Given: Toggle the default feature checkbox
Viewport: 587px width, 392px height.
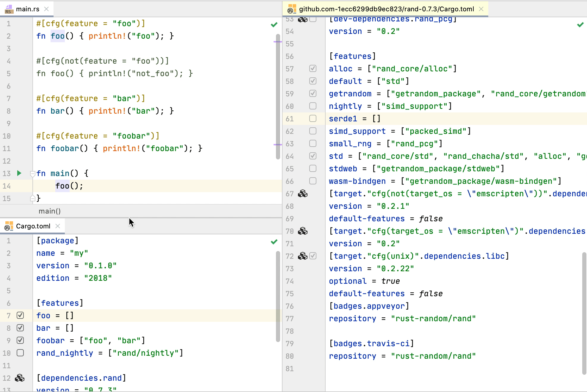Looking at the screenshot, I should click(x=313, y=81).
